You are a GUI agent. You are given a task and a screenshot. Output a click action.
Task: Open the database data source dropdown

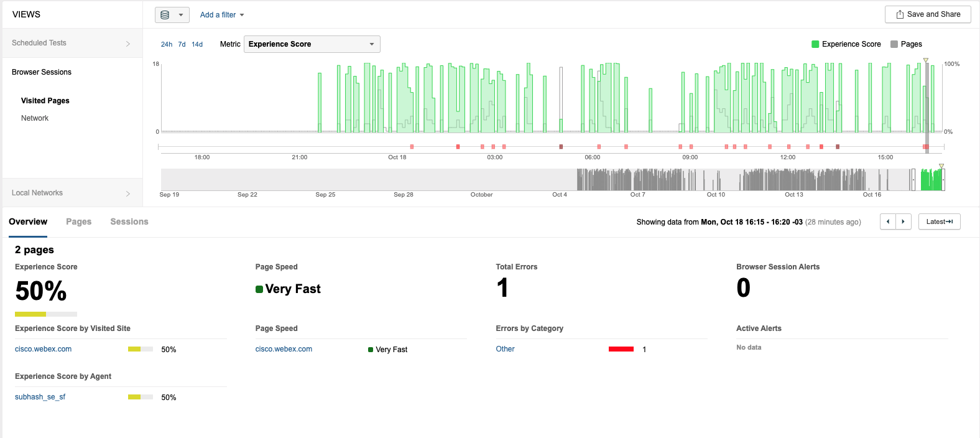[172, 15]
